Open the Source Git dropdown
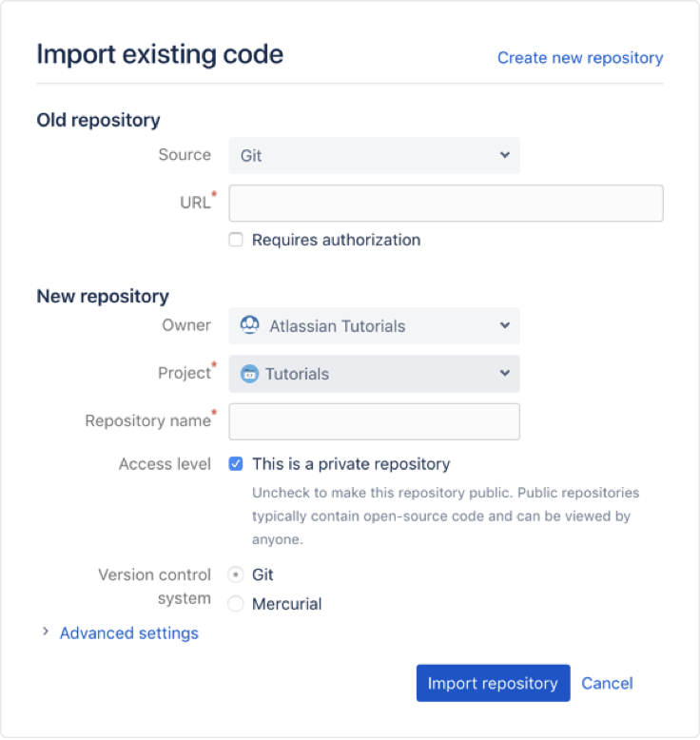 pos(374,155)
